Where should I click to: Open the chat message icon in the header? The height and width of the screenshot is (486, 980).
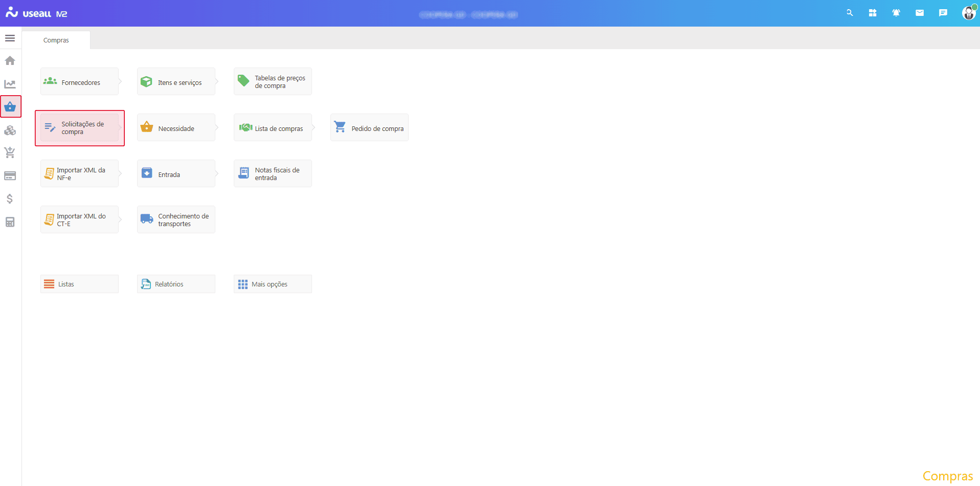point(943,13)
